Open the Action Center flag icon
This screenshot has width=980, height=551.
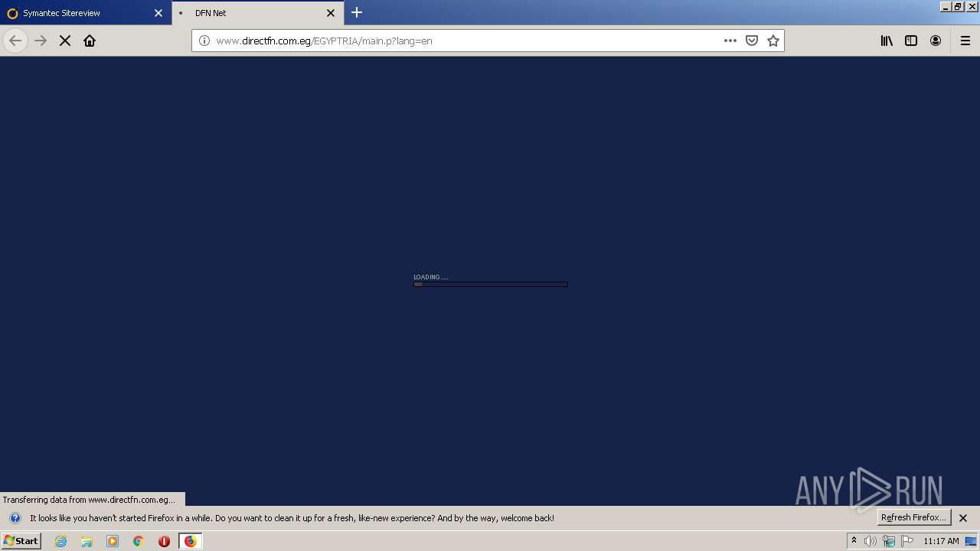[907, 541]
